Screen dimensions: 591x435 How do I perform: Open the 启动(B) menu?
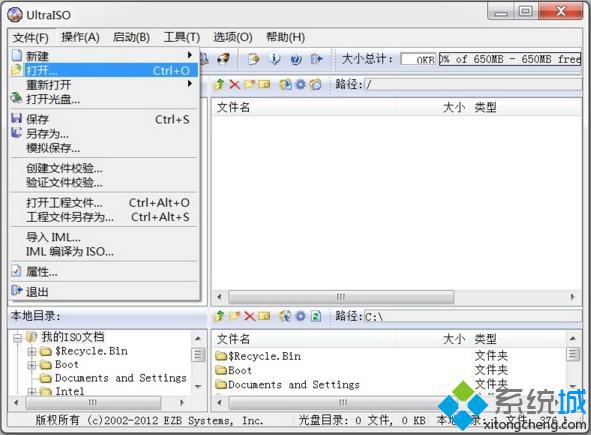pos(131,37)
